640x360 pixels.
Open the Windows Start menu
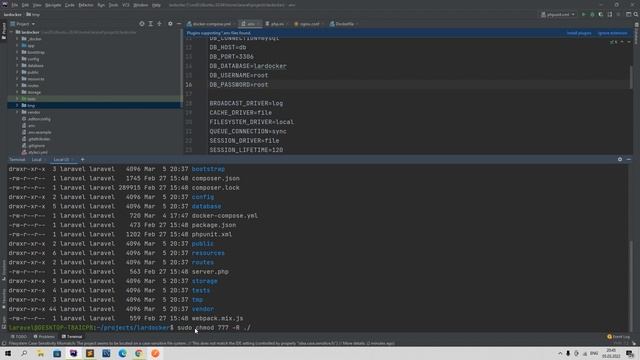[x=8, y=353]
